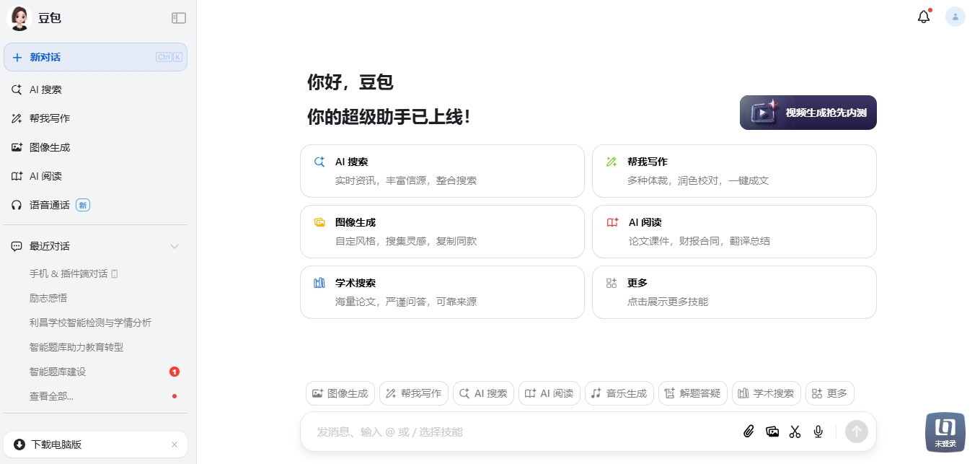The image size is (980, 464).
Task: Click the 帮我写作 skill chip above input
Action: click(x=414, y=393)
